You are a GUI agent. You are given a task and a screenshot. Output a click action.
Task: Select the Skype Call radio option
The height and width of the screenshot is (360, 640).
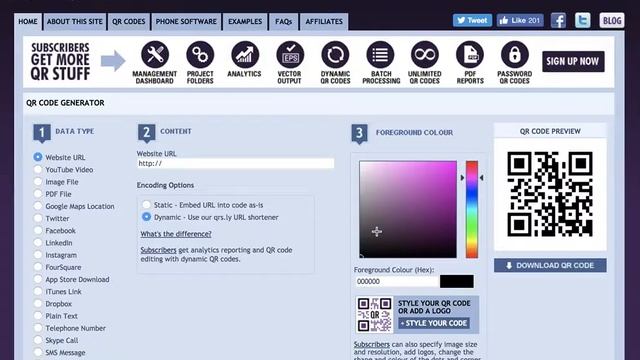(38, 340)
